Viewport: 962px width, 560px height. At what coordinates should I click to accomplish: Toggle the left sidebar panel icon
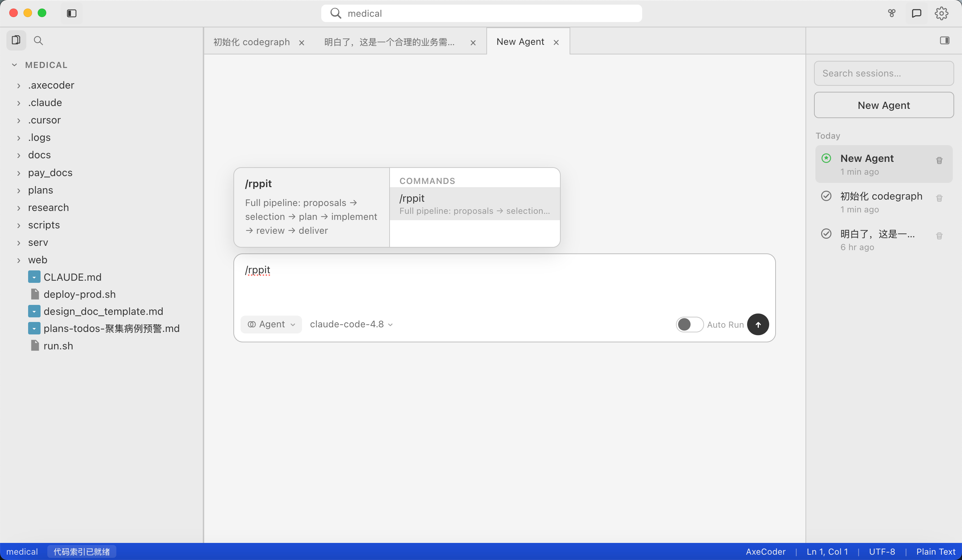[72, 14]
